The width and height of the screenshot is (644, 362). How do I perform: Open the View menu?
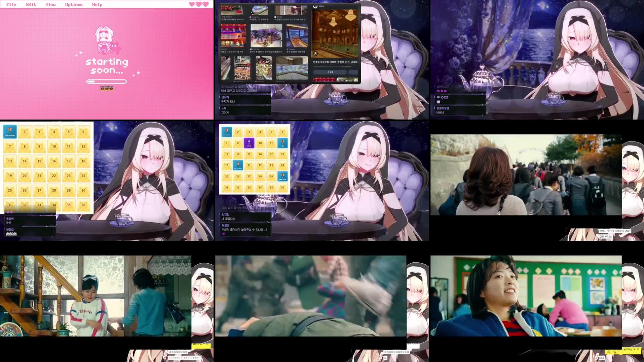pos(50,4)
